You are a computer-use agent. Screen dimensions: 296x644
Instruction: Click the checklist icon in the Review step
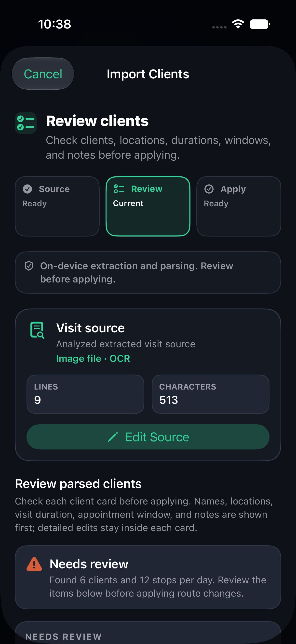(119, 189)
